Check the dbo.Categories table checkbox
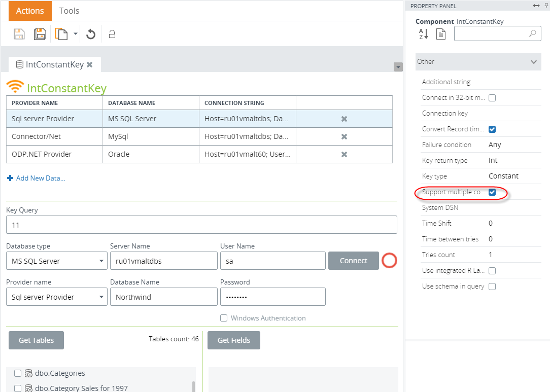Viewport: 550px width, 392px height. 18,373
